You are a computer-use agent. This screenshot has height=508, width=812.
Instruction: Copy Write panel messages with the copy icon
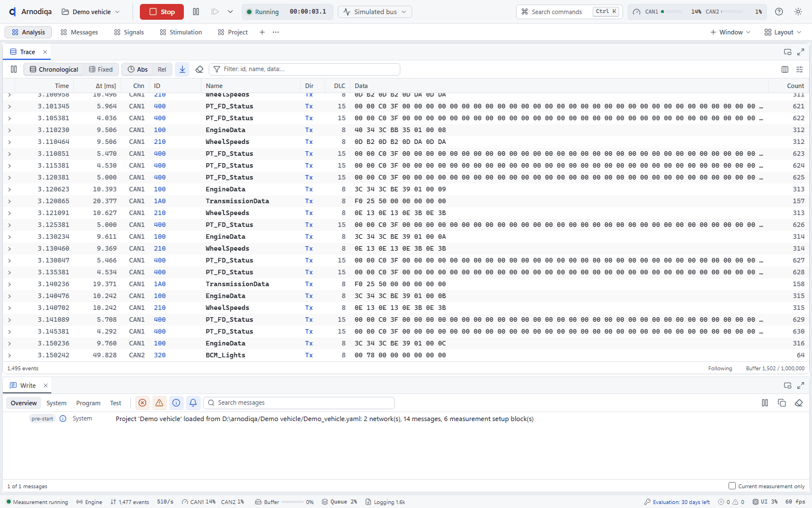(782, 403)
